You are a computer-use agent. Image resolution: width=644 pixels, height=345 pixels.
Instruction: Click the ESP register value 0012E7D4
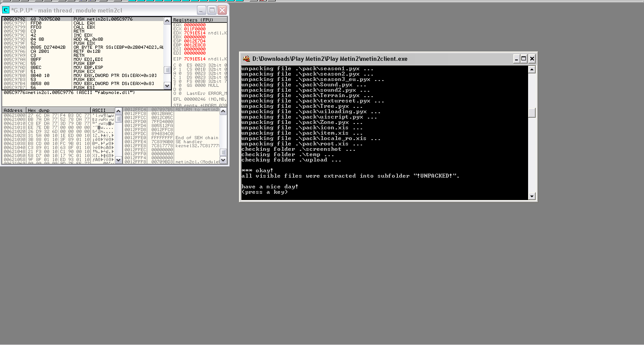click(195, 41)
